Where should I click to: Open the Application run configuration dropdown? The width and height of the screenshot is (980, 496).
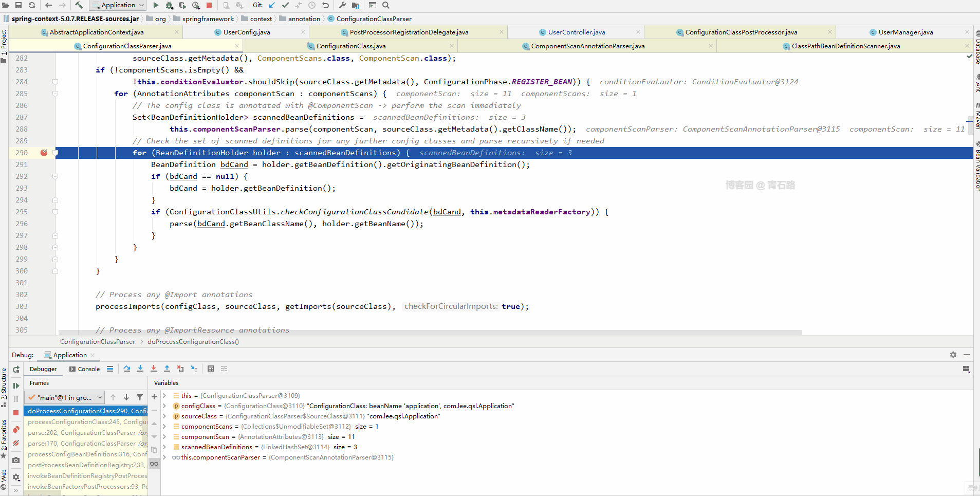[119, 5]
